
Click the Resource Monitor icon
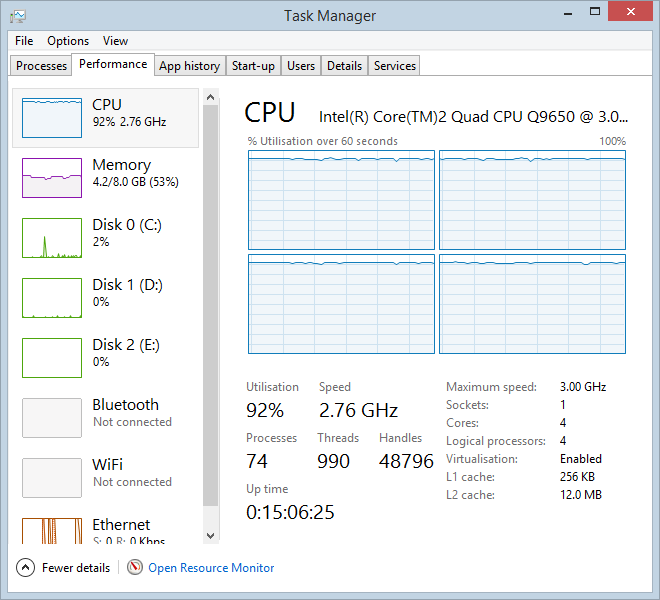click(135, 568)
